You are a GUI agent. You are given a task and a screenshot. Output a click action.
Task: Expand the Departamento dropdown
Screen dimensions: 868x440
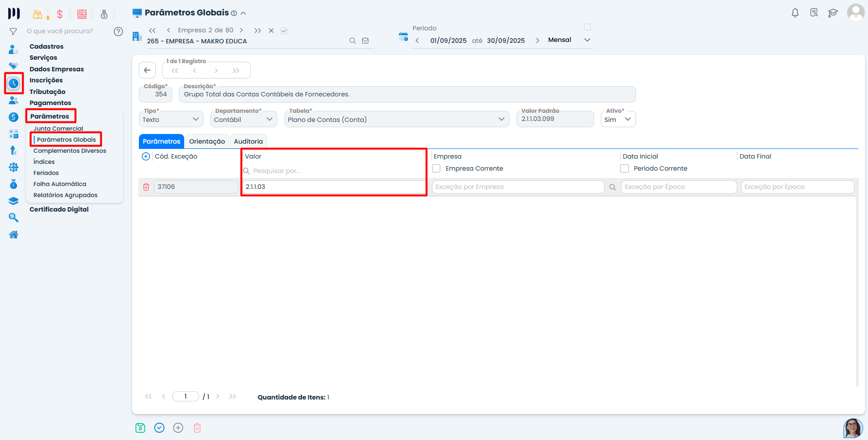[x=244, y=120]
